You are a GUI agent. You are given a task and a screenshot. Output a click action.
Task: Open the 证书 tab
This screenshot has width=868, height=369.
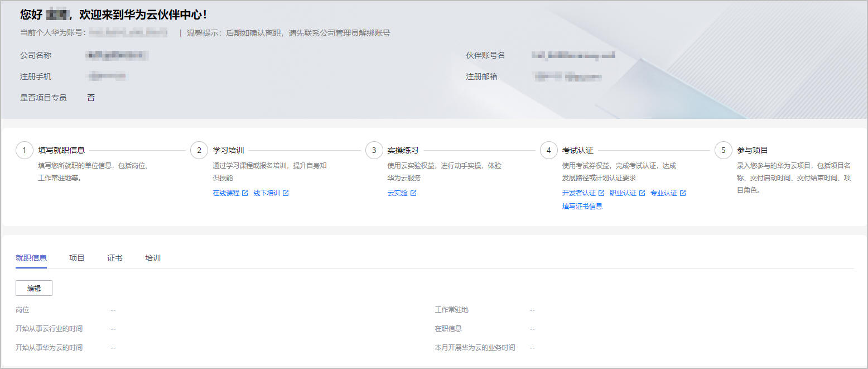[115, 258]
